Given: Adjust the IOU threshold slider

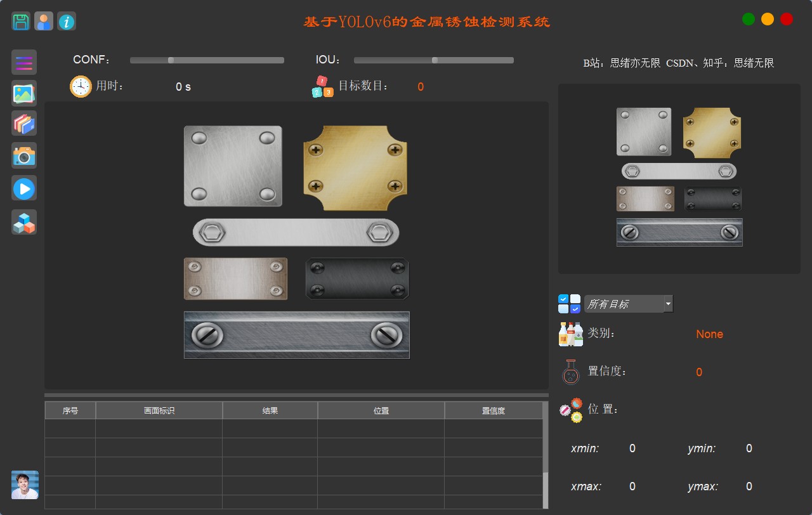Looking at the screenshot, I should click(435, 60).
